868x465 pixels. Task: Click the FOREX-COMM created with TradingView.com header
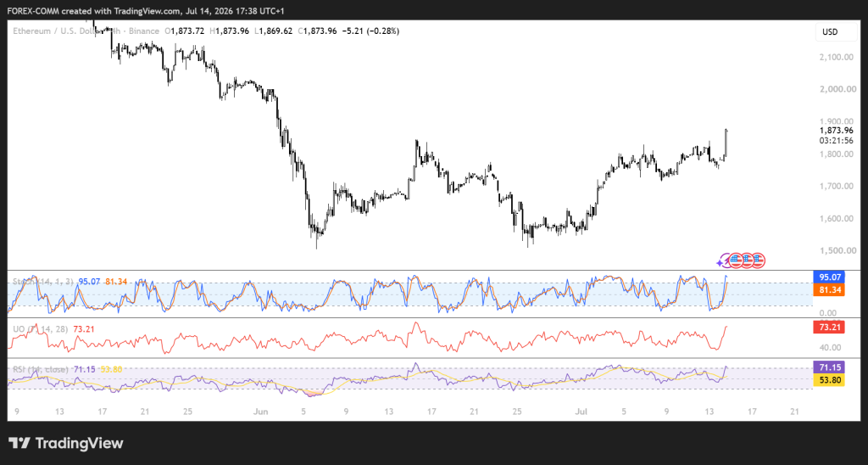90,10
